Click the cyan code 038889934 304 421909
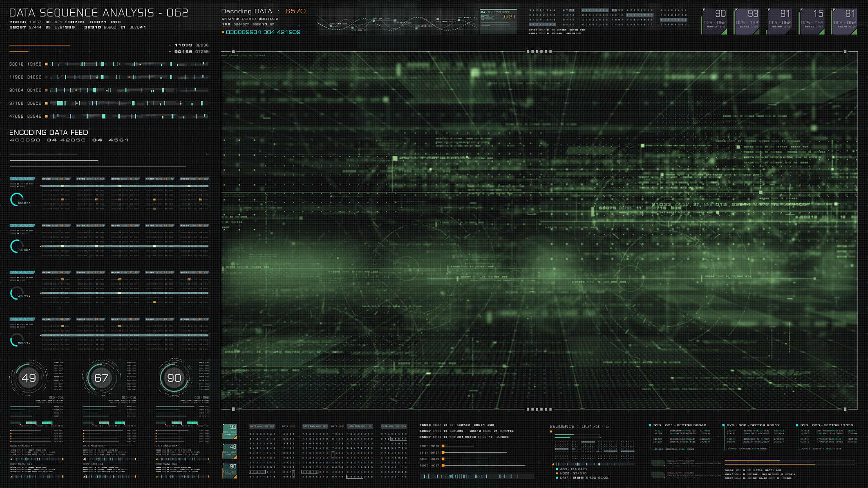 pyautogui.click(x=263, y=32)
